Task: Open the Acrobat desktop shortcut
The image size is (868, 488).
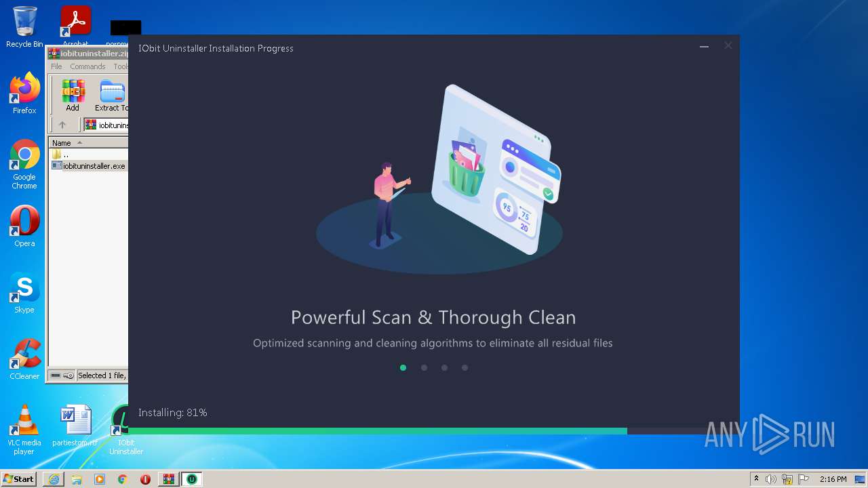Action: tap(75, 26)
